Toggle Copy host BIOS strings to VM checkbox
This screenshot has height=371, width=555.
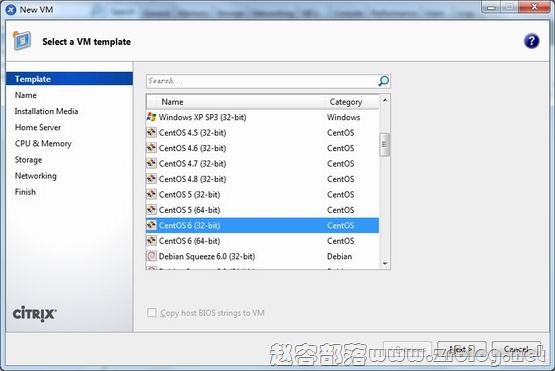tap(152, 313)
